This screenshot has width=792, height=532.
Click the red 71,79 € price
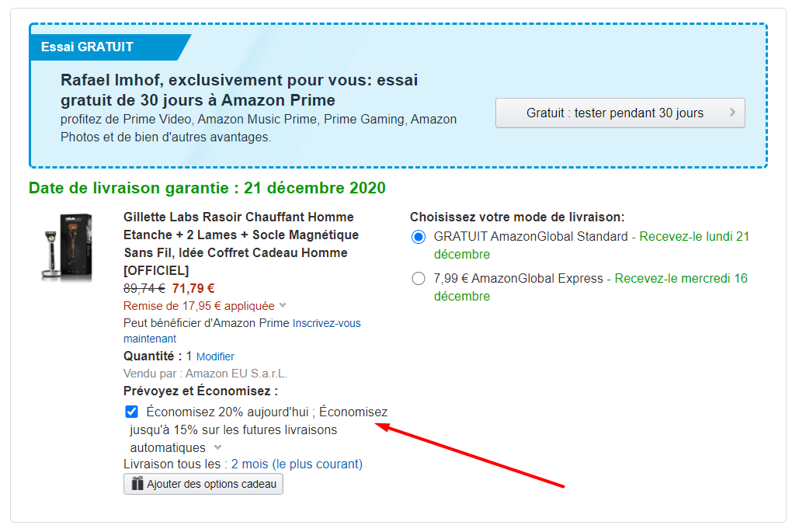(193, 289)
